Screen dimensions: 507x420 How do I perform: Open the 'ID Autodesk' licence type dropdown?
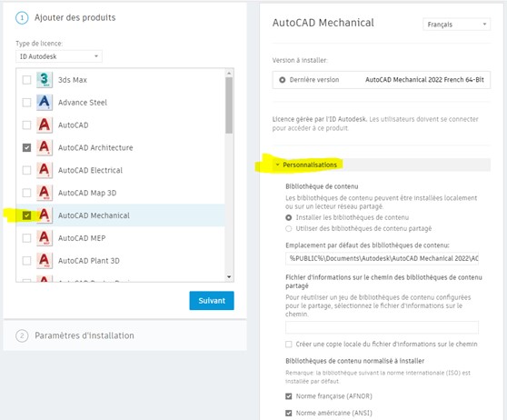click(59, 56)
